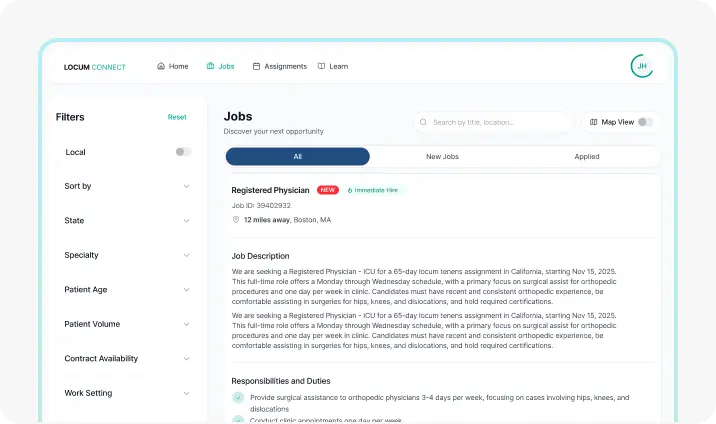Click the search magnifier icon

coord(424,122)
